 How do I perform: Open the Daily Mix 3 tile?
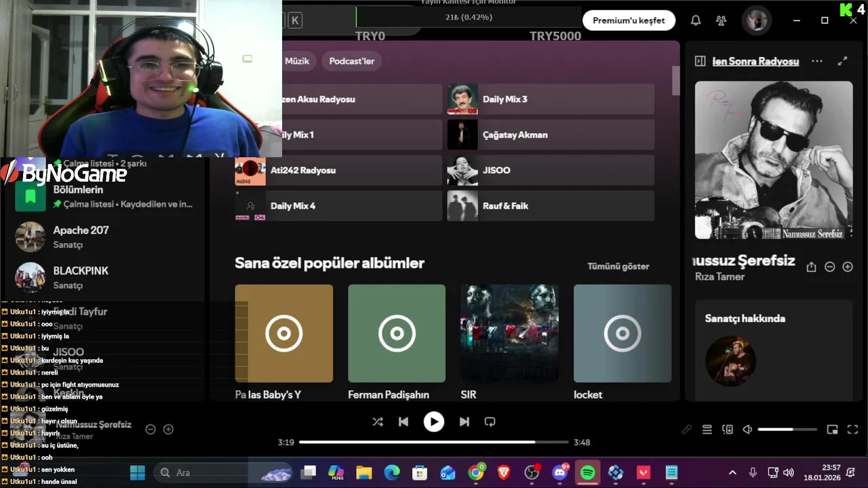coord(551,99)
